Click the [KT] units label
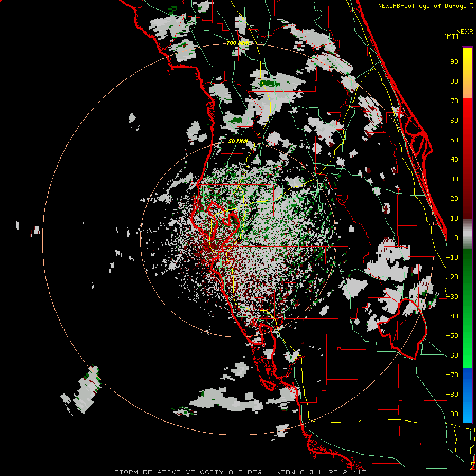The width and height of the screenshot is (476, 476). (x=452, y=36)
